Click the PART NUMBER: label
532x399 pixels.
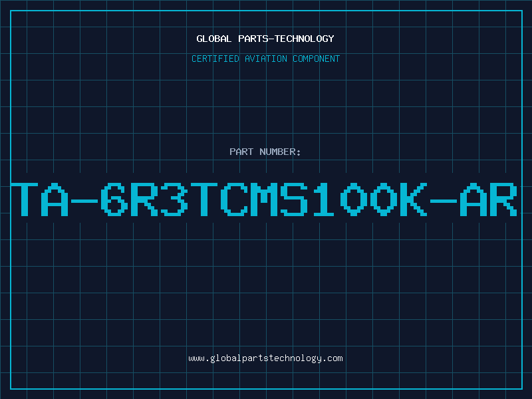[x=265, y=152]
